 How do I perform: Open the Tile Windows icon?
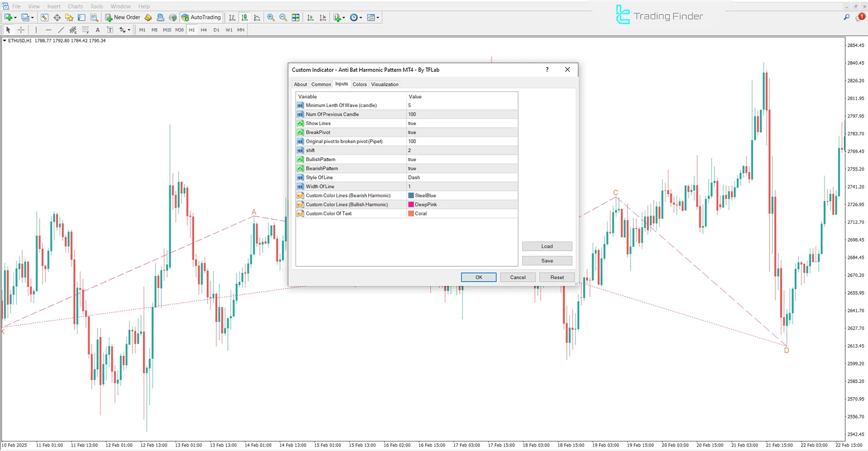click(x=295, y=17)
